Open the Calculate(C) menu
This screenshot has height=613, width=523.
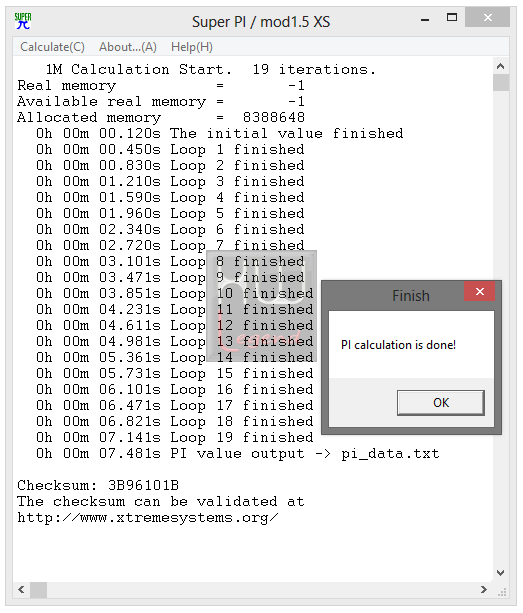click(52, 47)
